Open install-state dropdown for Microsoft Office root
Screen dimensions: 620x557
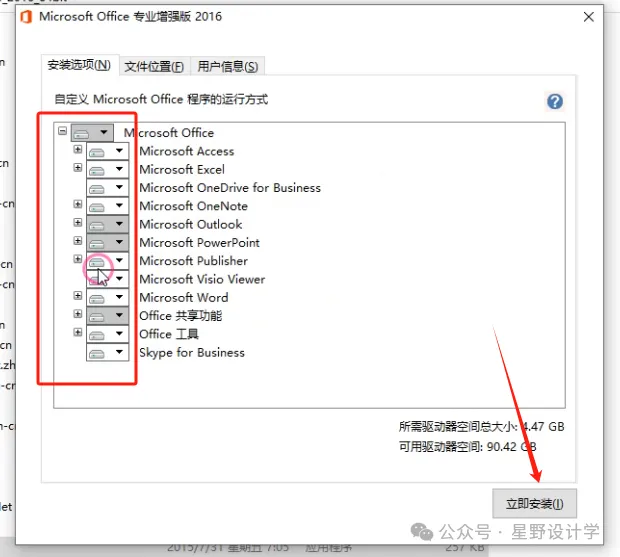pyautogui.click(x=93, y=132)
